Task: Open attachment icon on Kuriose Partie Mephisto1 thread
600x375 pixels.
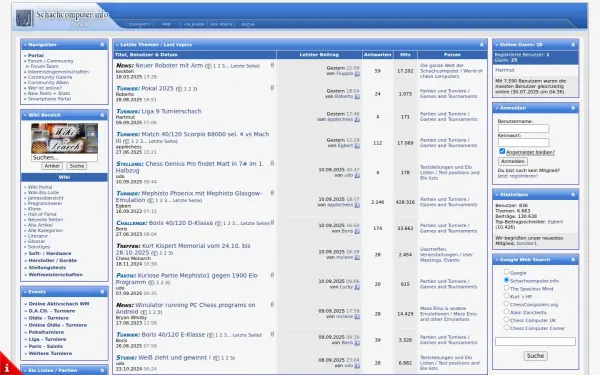Action: coord(272,275)
